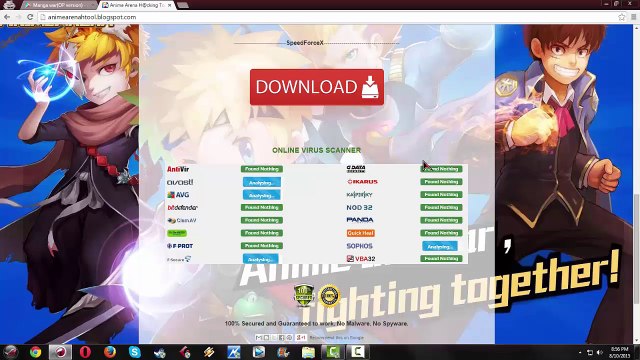Go back using browser back arrow
Image resolution: width=640 pixels, height=360 pixels.
click(7, 17)
